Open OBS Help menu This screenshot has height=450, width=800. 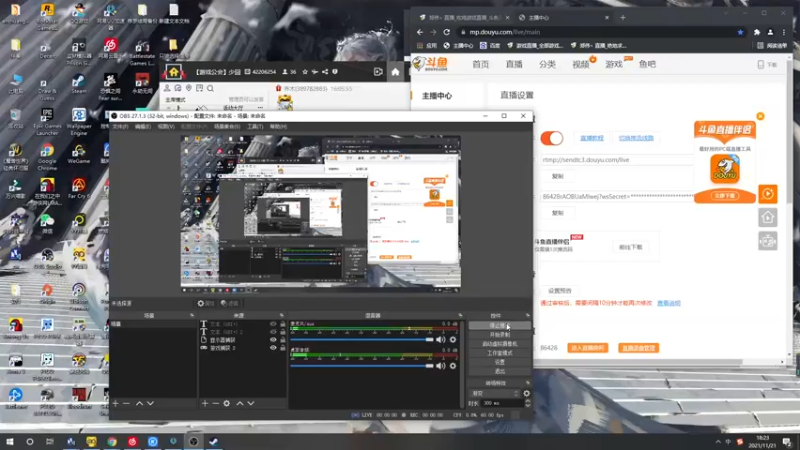(x=278, y=127)
